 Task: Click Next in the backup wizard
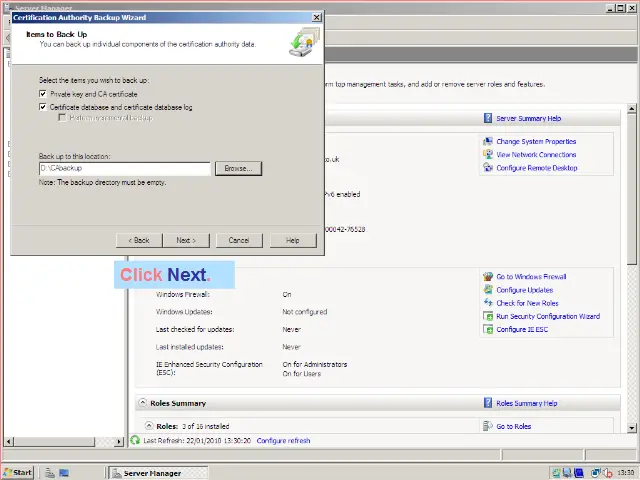(186, 240)
